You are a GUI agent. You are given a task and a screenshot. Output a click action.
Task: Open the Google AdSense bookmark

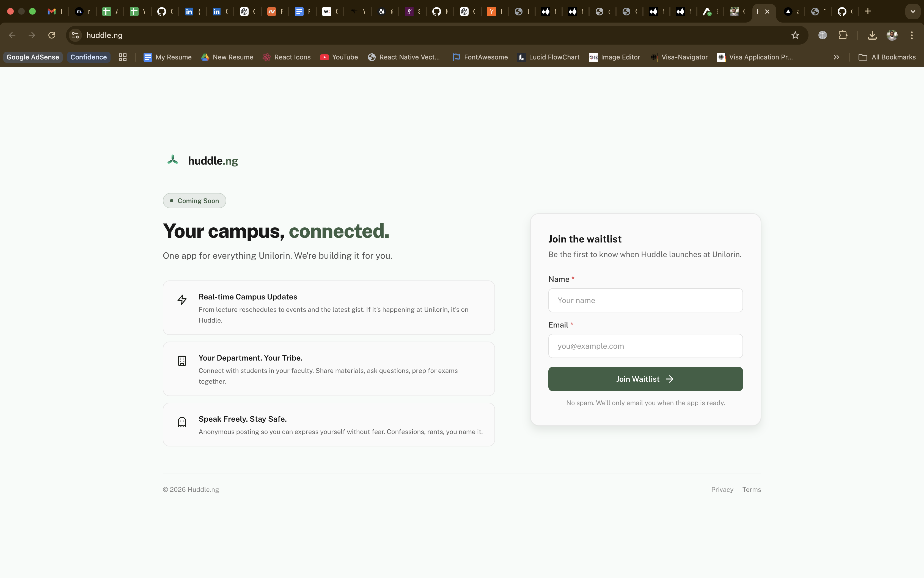(x=33, y=57)
